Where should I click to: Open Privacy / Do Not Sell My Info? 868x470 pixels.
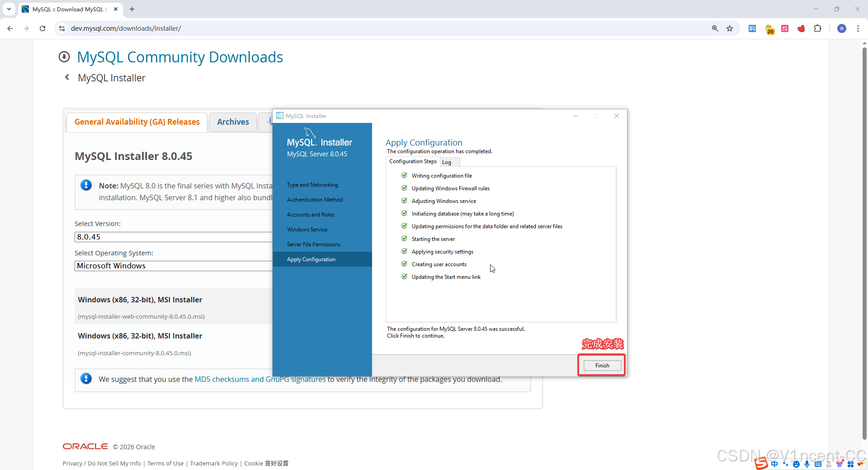coord(102,463)
